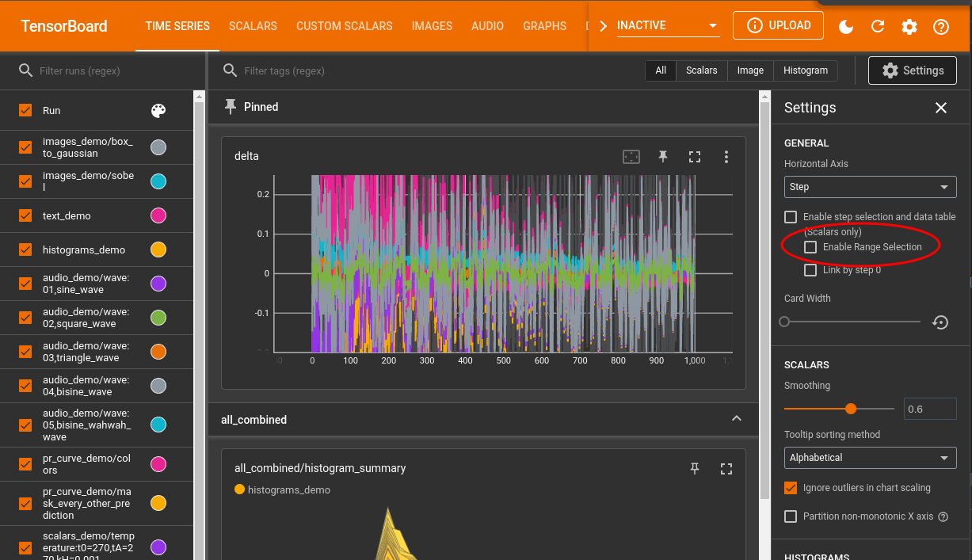Toggle dark mode with the moon icon

pos(846,25)
